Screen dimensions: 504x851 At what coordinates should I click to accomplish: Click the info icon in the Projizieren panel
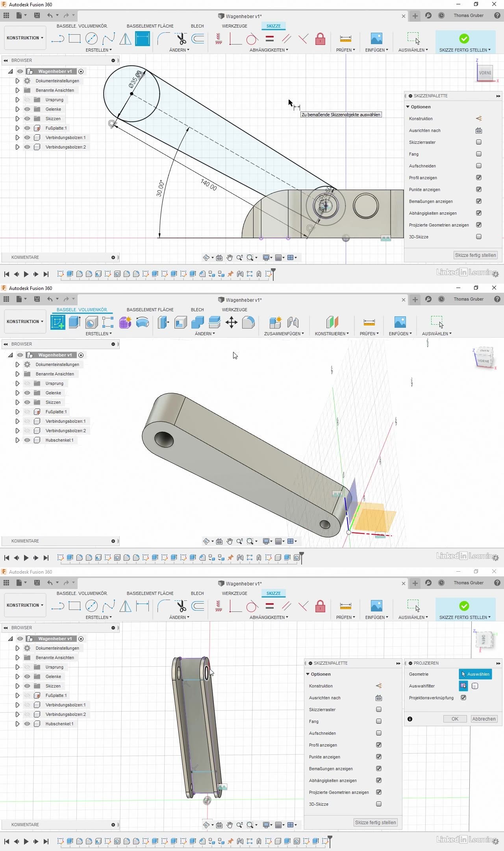[410, 719]
